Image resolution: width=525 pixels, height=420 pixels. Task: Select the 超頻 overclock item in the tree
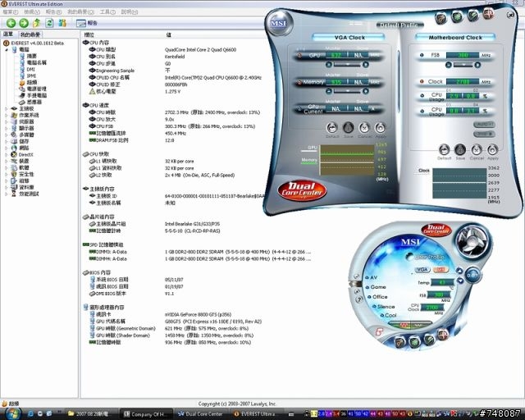click(x=28, y=82)
